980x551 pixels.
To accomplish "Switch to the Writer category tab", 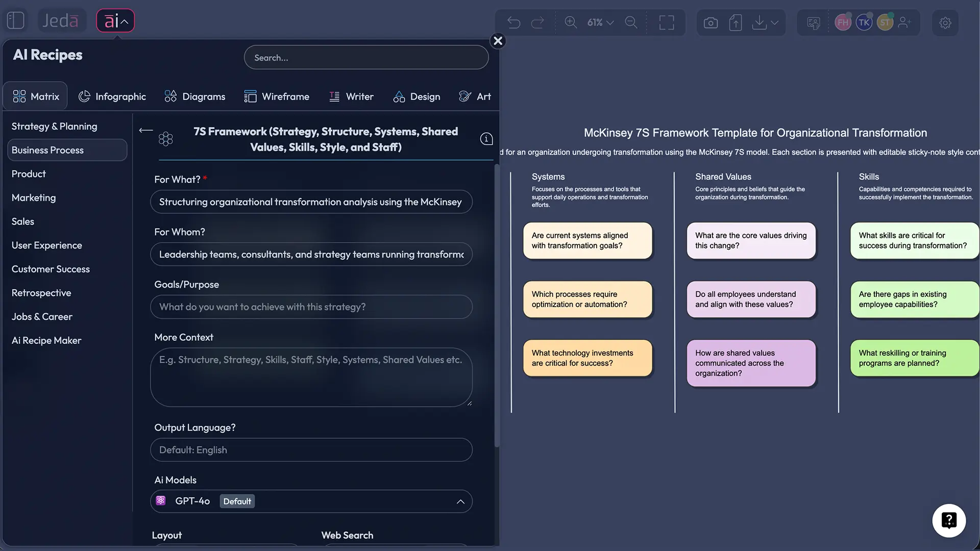I will [x=352, y=96].
